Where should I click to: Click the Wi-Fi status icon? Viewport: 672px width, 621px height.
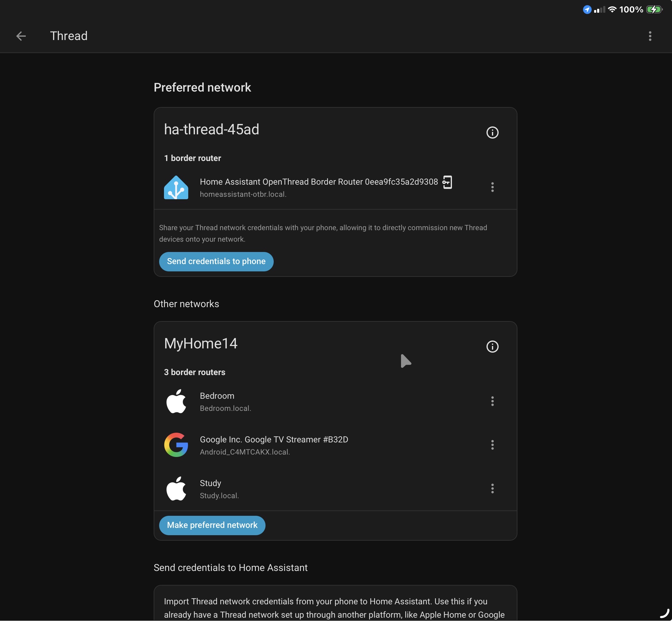612,9
